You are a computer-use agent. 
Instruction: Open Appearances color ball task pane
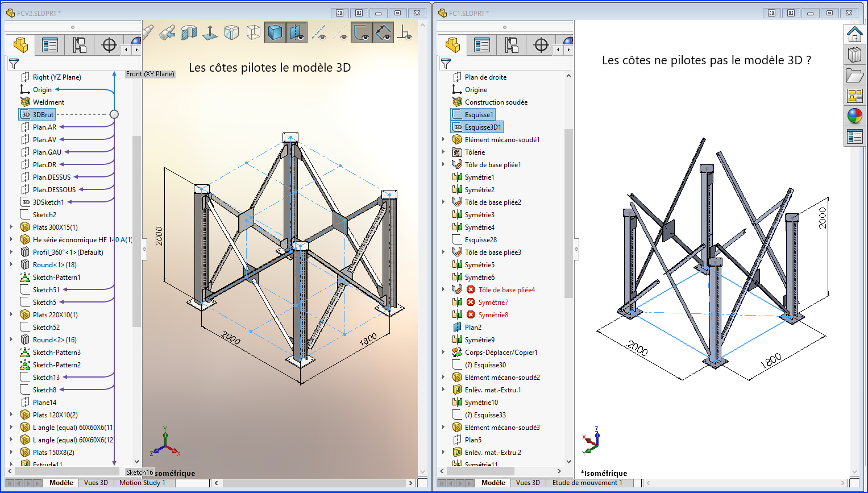pyautogui.click(x=855, y=116)
